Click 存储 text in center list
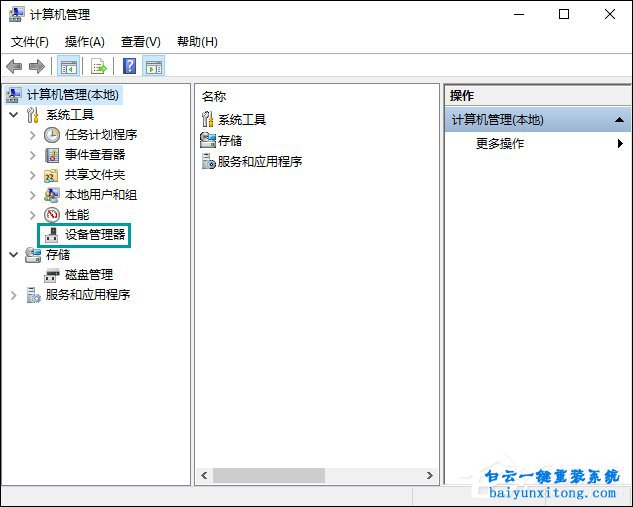Image resolution: width=633 pixels, height=507 pixels. (230, 140)
